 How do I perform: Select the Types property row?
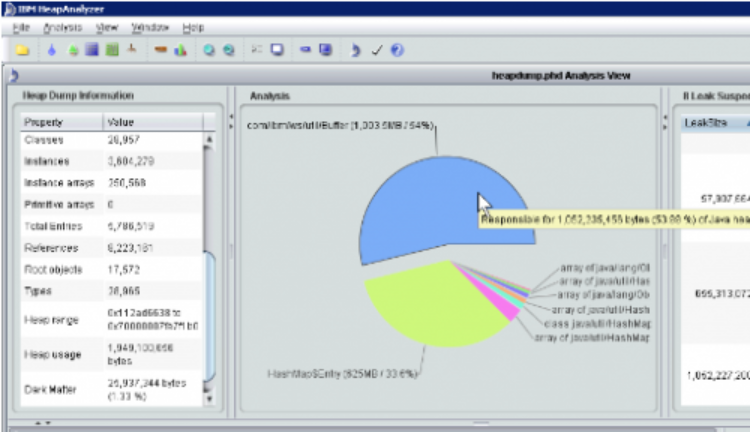(x=112, y=291)
